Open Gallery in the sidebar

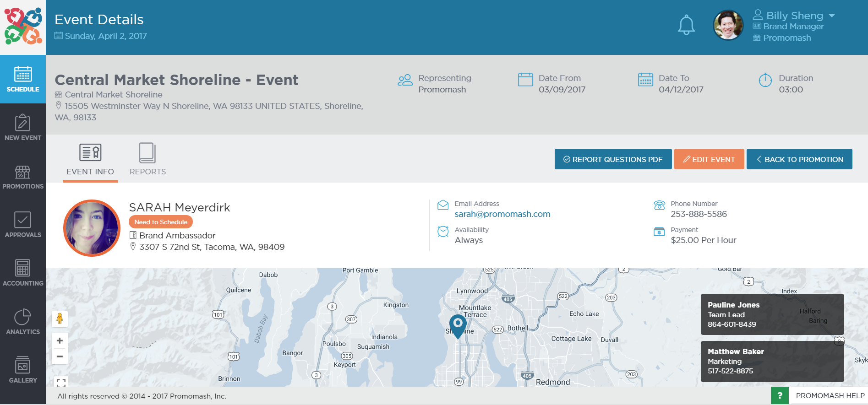[23, 370]
